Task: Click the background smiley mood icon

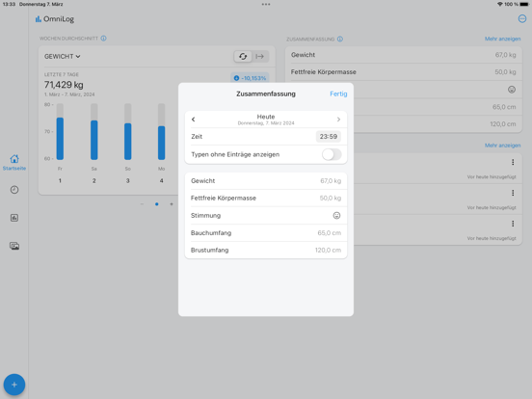Action: pos(512,90)
